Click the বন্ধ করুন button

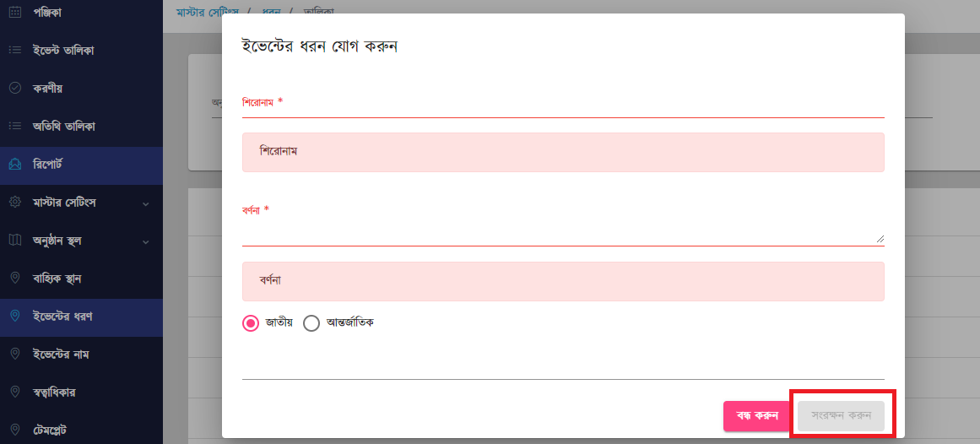tap(756, 416)
